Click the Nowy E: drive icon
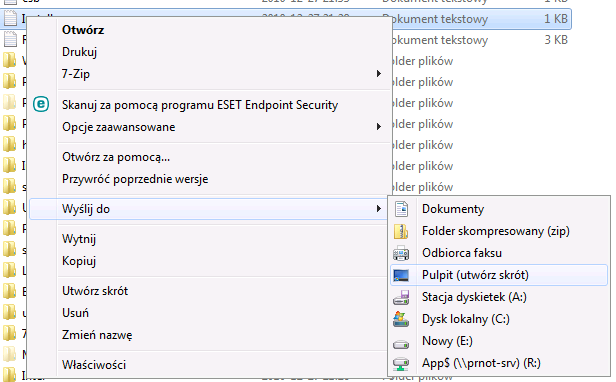616x382 pixels. (401, 344)
